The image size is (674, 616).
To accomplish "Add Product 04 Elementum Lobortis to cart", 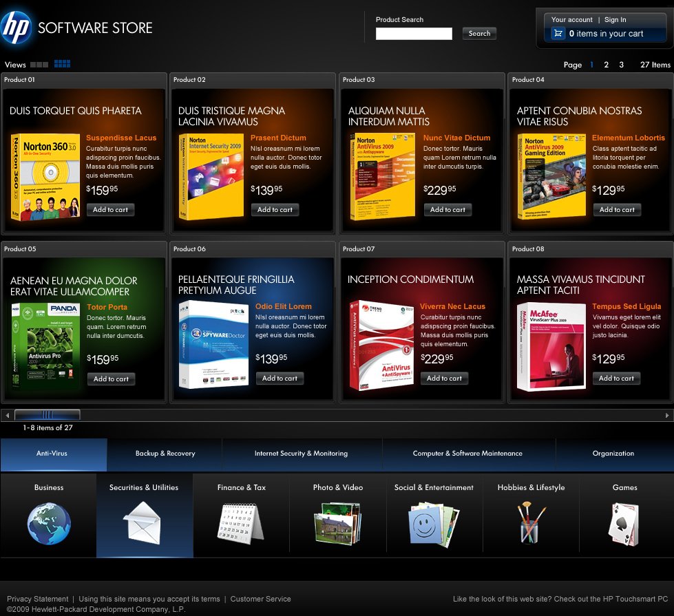I will 617,210.
